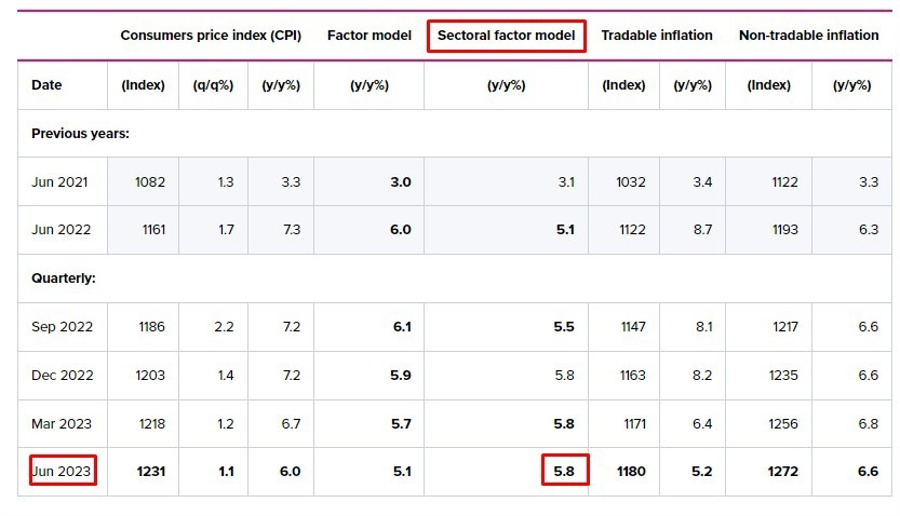Click the Sectoral factor model header

(506, 36)
